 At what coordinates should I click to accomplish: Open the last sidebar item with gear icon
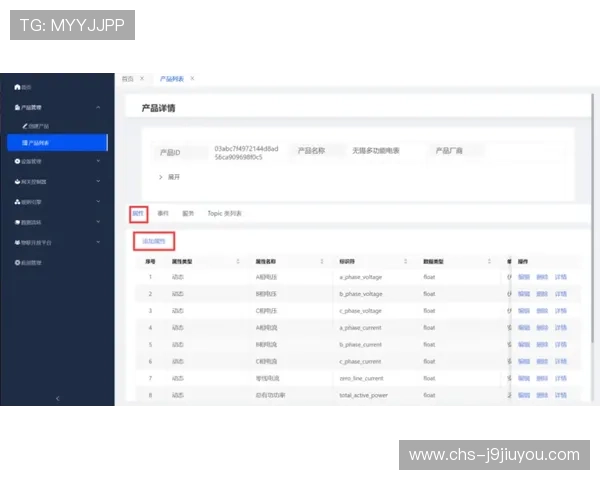point(28,263)
